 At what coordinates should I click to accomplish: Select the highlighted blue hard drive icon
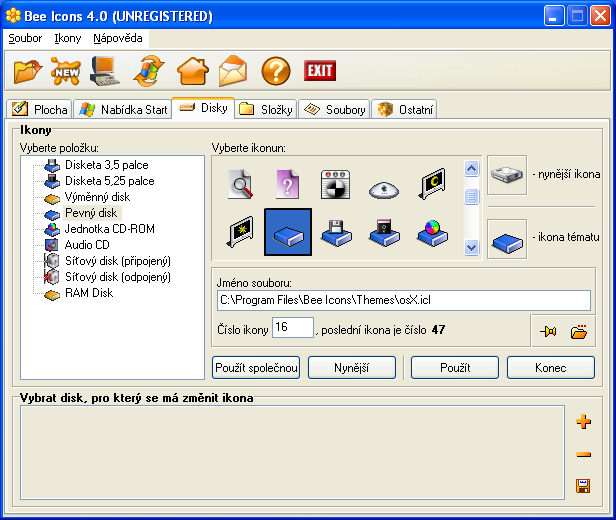pyautogui.click(x=288, y=232)
